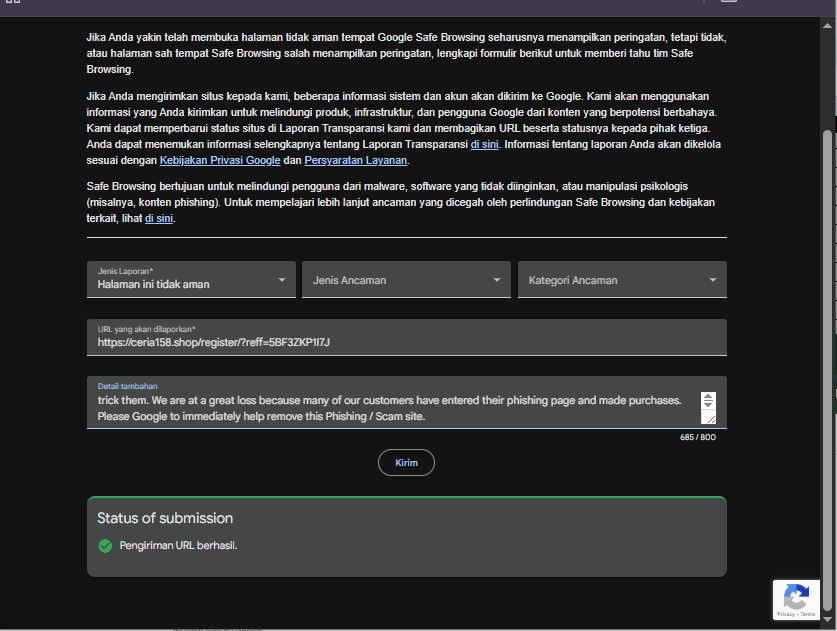The width and height of the screenshot is (837, 631).
Task: Follow the 'di sini' link after 'terkait, lihat'
Action: tap(159, 218)
